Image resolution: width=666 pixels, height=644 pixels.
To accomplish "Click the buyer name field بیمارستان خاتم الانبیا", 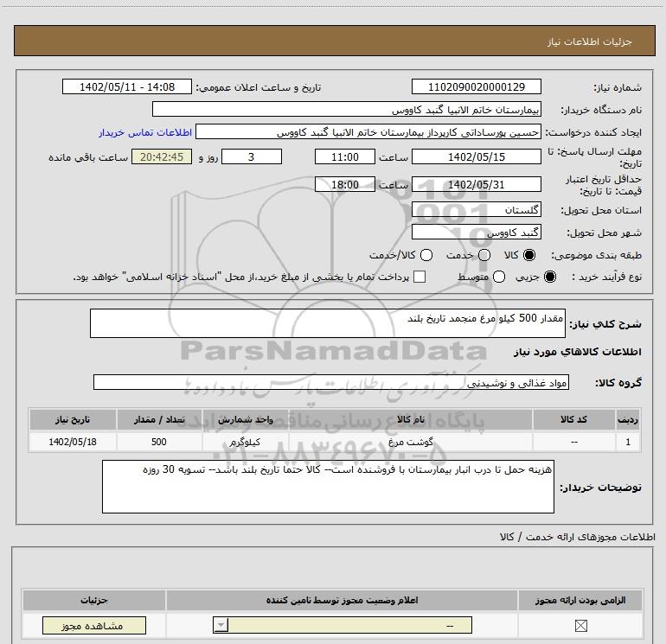I will click(x=347, y=109).
